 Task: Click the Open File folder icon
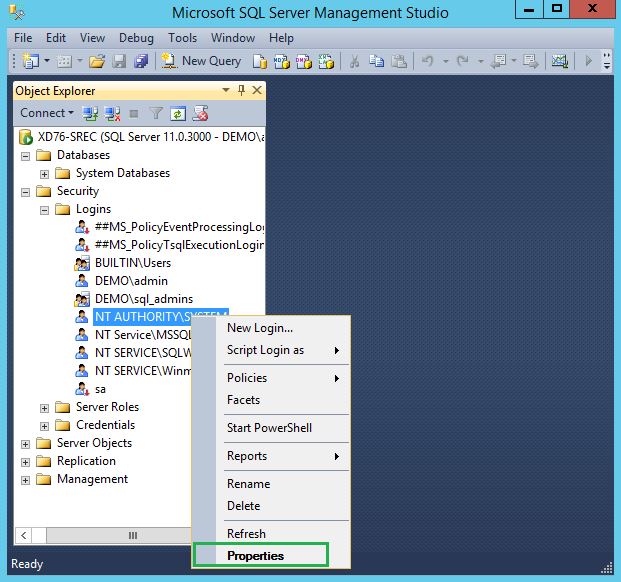pos(97,61)
